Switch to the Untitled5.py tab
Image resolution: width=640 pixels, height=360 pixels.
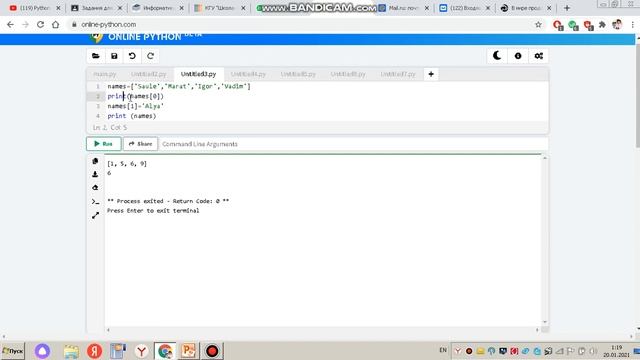point(298,74)
